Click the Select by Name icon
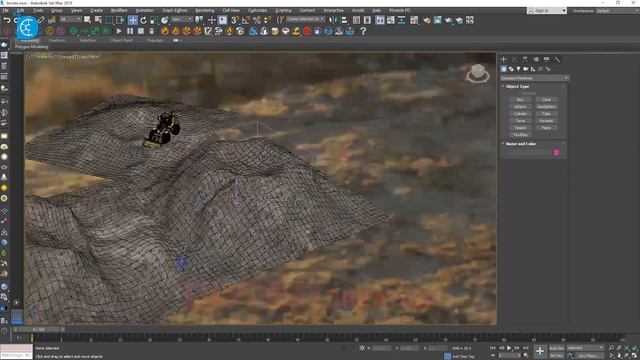Image resolution: width=640 pixels, height=360 pixels. point(98,20)
